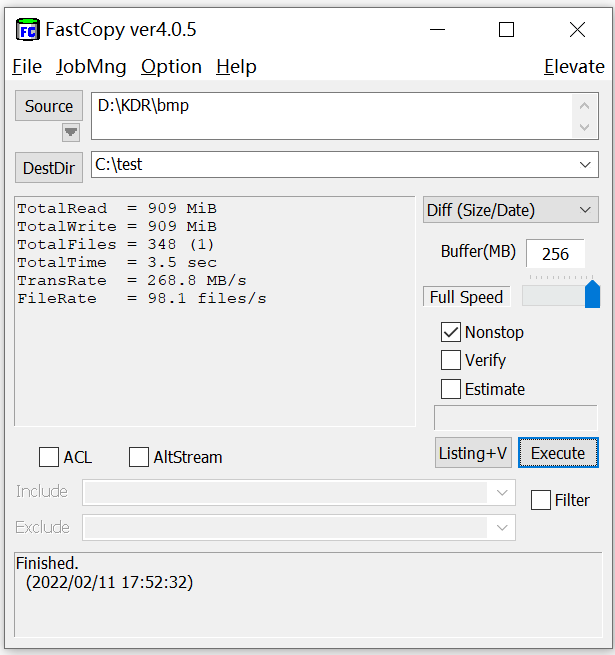Open the JobMng menu
This screenshot has width=615, height=655.
click(x=91, y=67)
